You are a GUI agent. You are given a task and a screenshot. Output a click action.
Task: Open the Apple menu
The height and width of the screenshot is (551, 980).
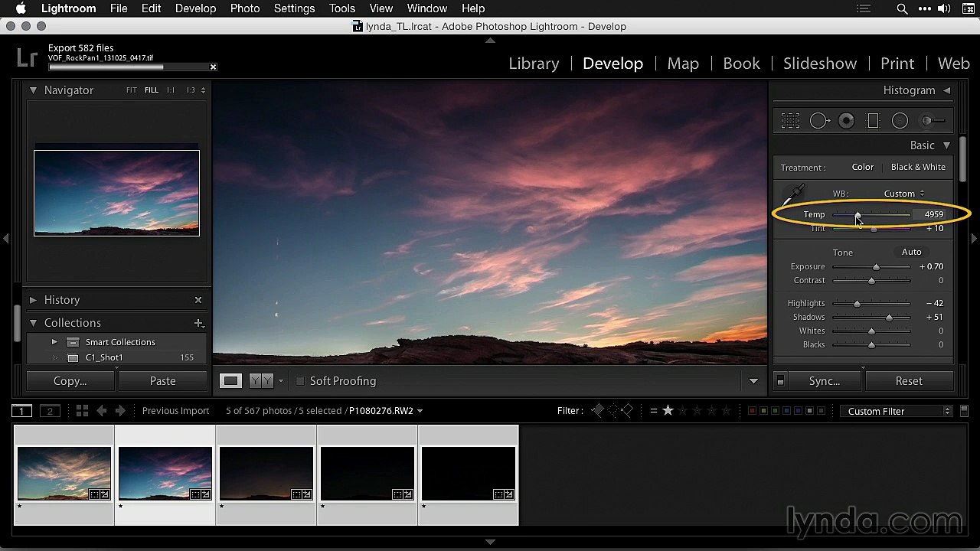(x=20, y=8)
